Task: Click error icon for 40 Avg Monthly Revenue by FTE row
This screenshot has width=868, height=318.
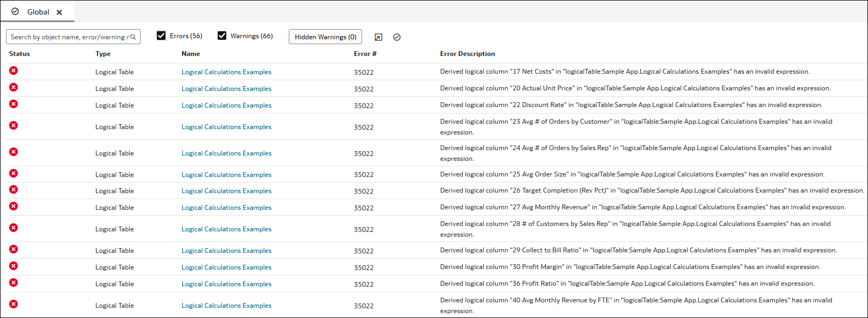Action: point(13,304)
